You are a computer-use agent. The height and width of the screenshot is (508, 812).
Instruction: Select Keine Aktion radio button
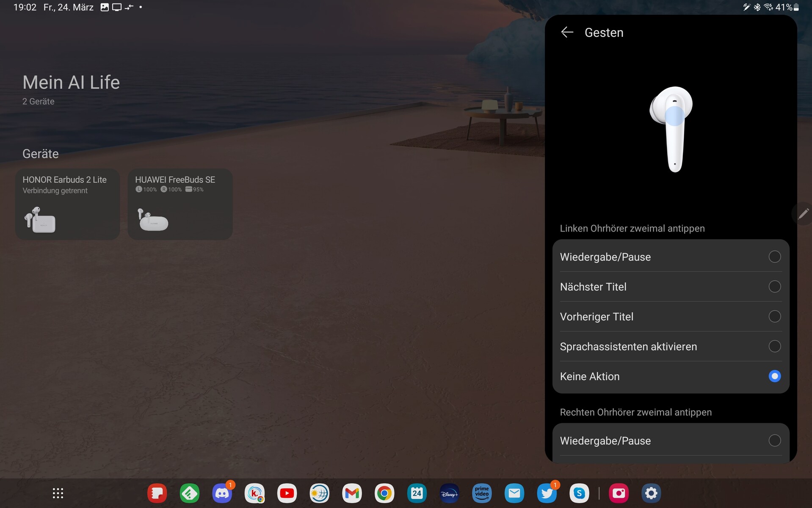[x=774, y=376]
